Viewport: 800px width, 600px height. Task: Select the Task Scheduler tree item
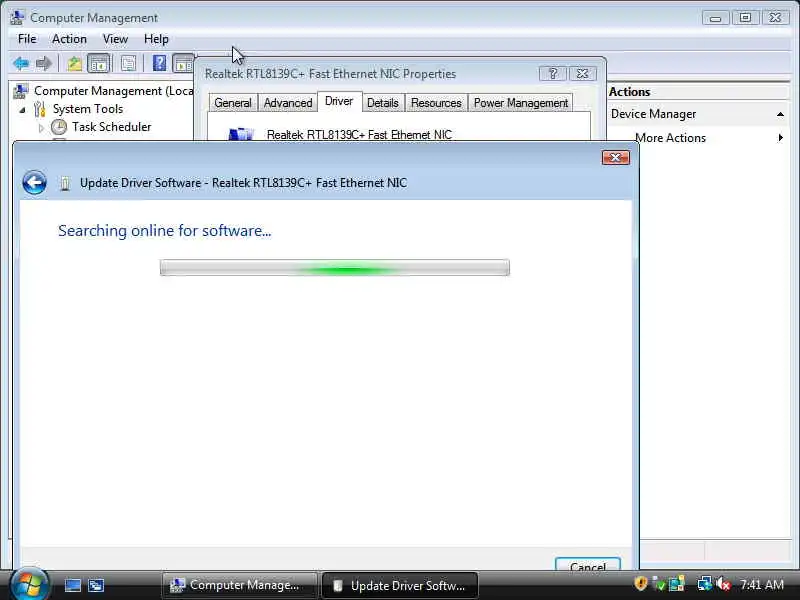tap(111, 127)
